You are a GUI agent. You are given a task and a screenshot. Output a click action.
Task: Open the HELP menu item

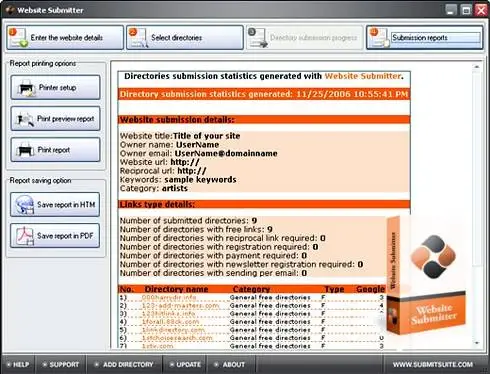18,365
